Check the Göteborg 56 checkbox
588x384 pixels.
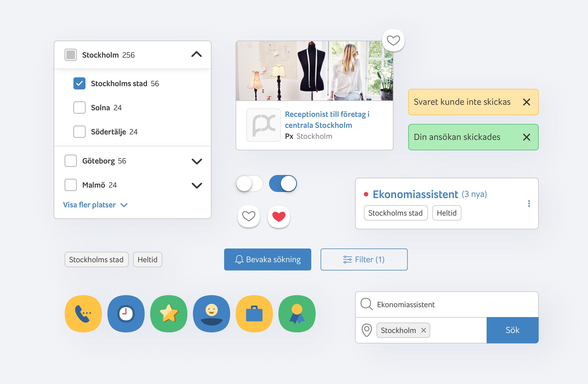click(x=71, y=161)
